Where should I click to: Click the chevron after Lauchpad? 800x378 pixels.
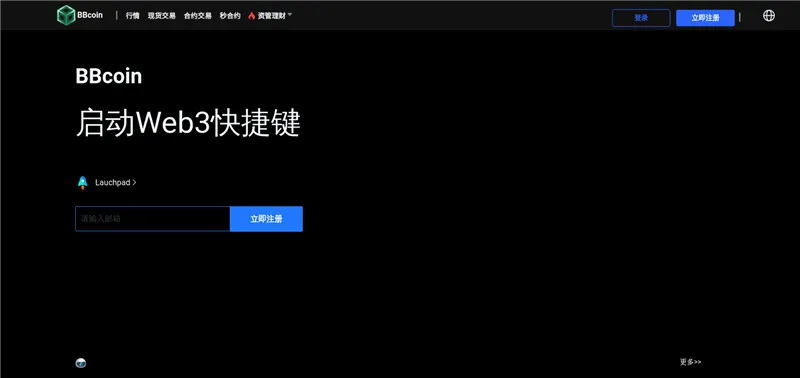point(134,182)
